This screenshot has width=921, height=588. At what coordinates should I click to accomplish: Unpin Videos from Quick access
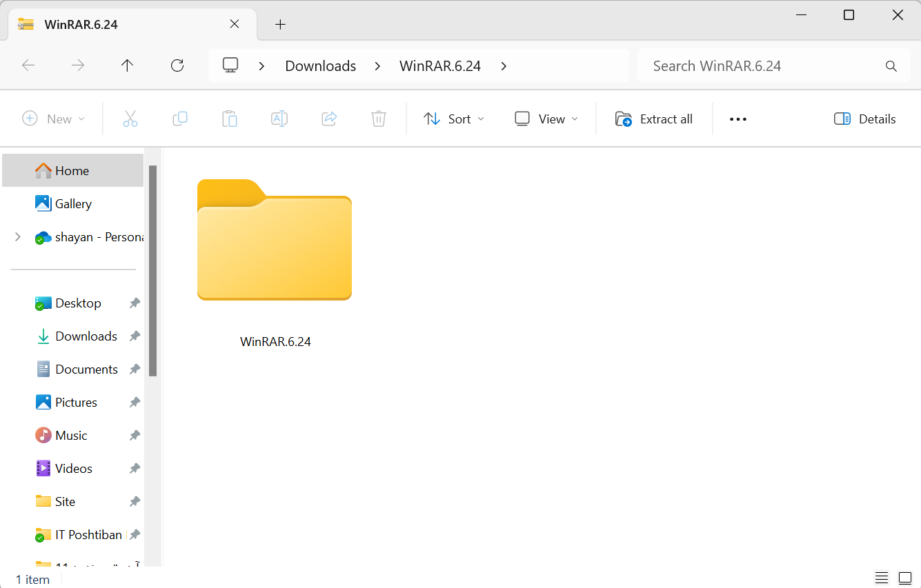point(135,469)
